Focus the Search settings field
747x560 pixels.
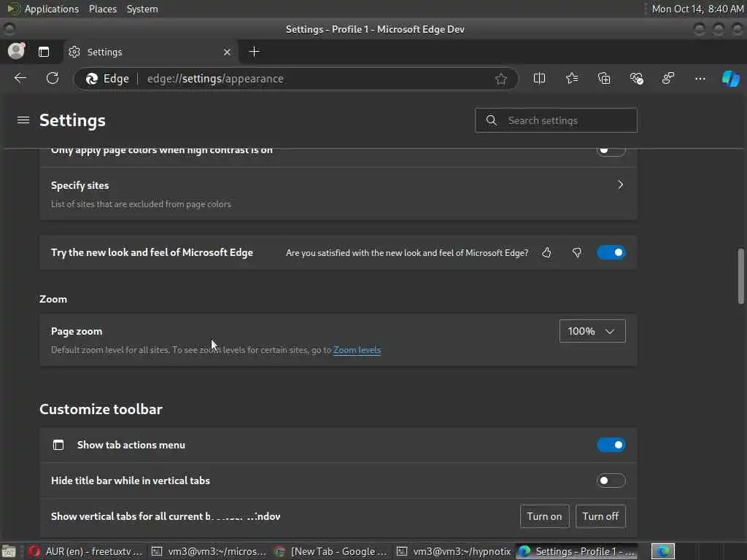(x=556, y=120)
